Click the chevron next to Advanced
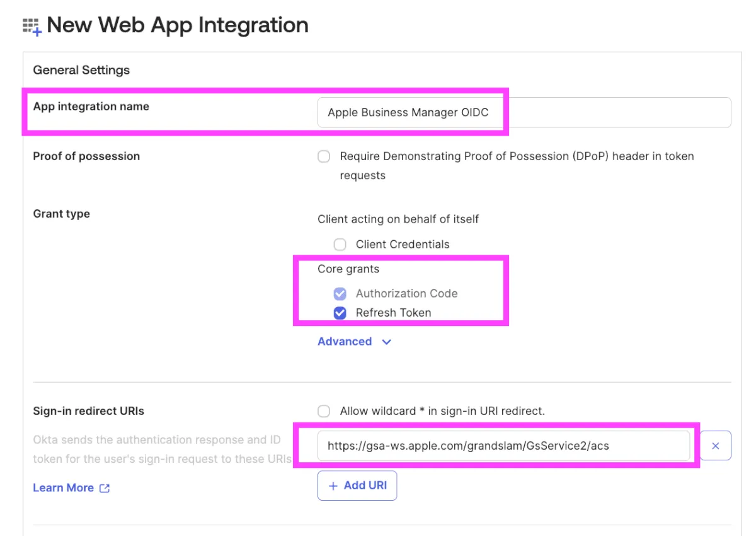 [387, 342]
